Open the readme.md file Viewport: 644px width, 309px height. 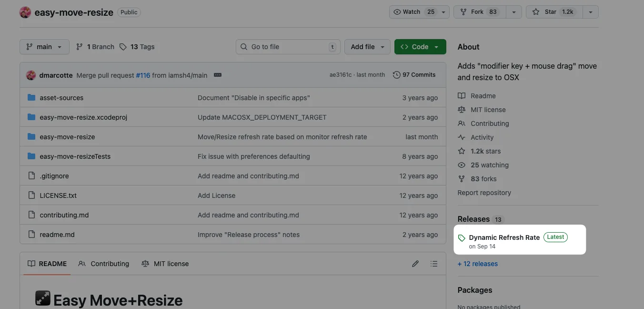(57, 235)
